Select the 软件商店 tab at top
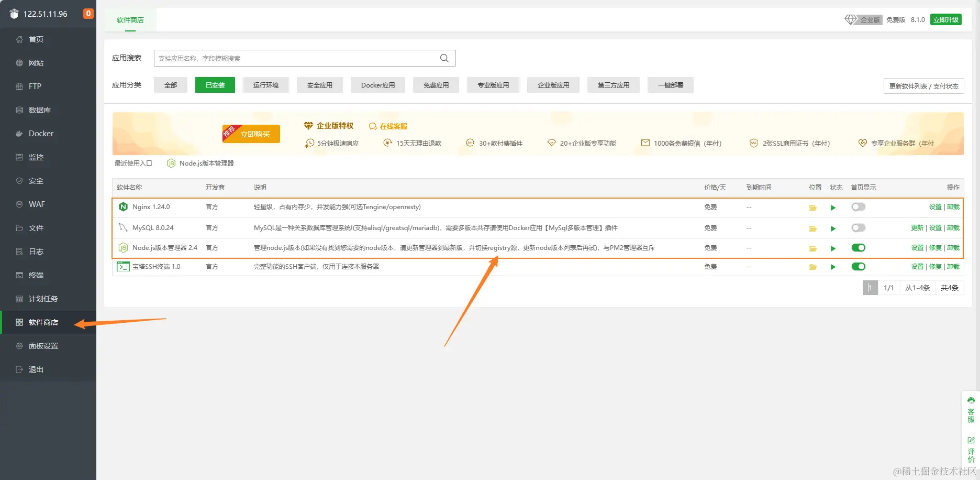 click(x=130, y=20)
